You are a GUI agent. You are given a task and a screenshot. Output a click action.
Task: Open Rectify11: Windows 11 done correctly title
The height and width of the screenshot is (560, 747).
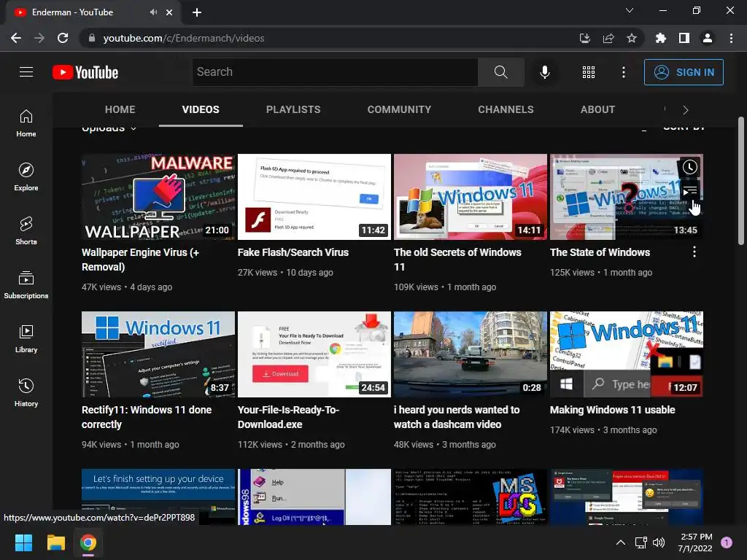pos(147,417)
